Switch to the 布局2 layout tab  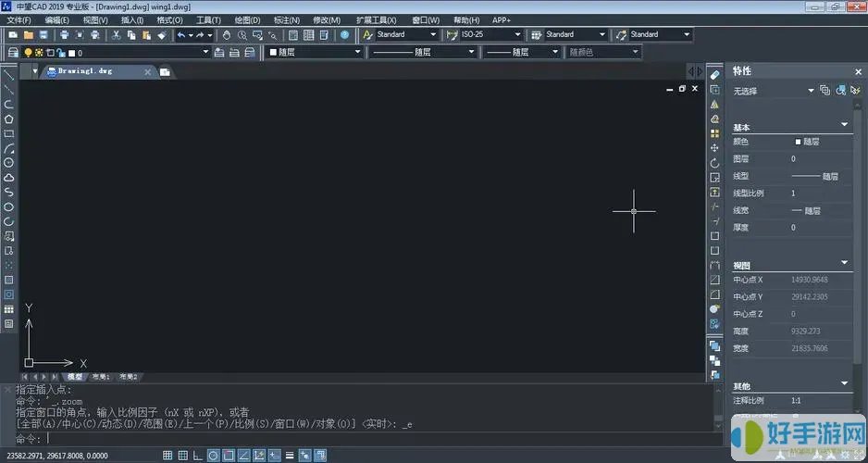pos(128,377)
